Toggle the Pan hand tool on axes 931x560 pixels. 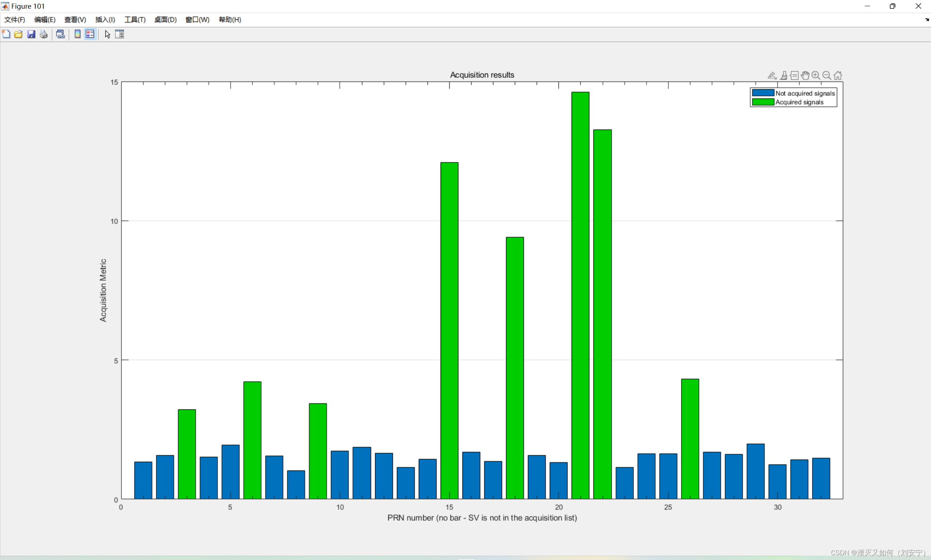(x=805, y=76)
